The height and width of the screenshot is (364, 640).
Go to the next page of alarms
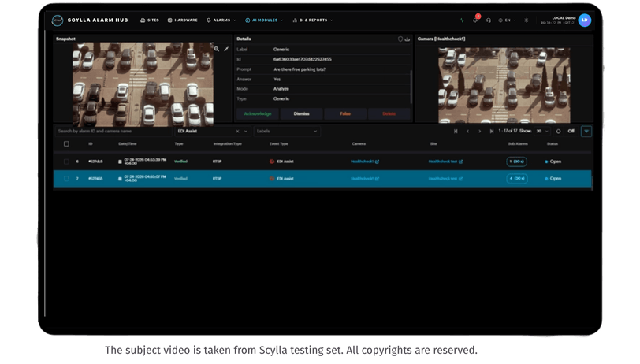pos(479,131)
